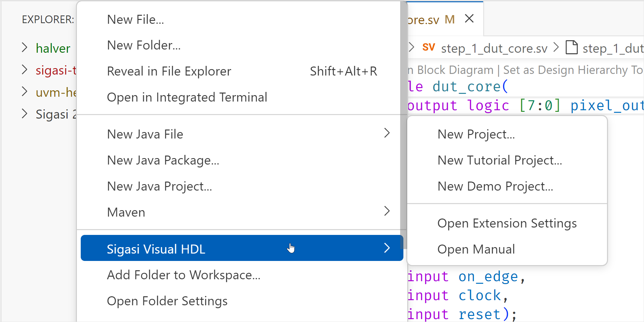Choose New Folder... menu item

pyautogui.click(x=240, y=45)
